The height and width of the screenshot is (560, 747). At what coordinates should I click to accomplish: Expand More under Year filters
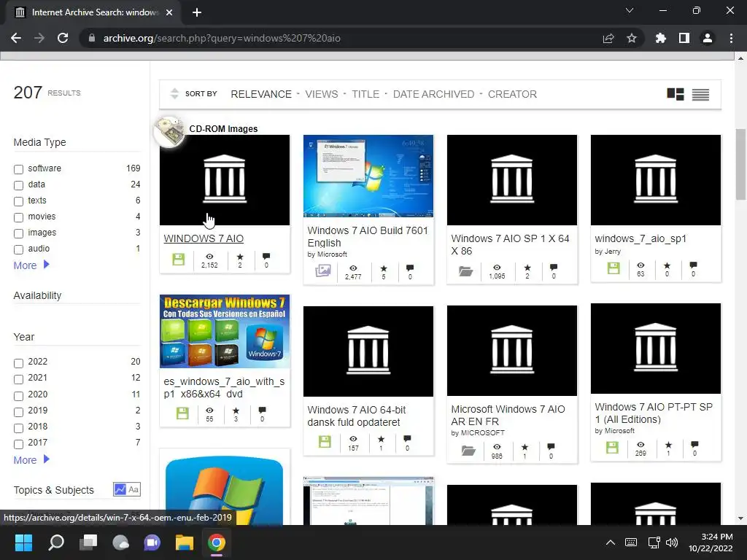click(x=31, y=460)
